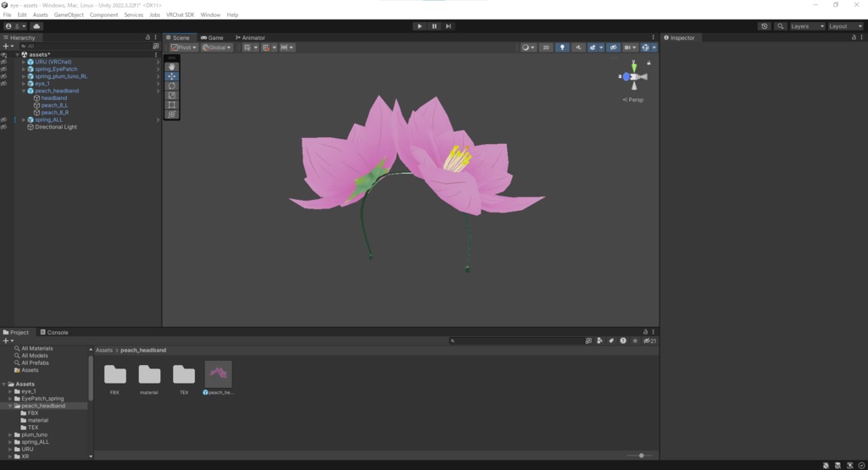Image resolution: width=868 pixels, height=470 pixels.
Task: Adjust the Project icon size slider
Action: click(641, 456)
